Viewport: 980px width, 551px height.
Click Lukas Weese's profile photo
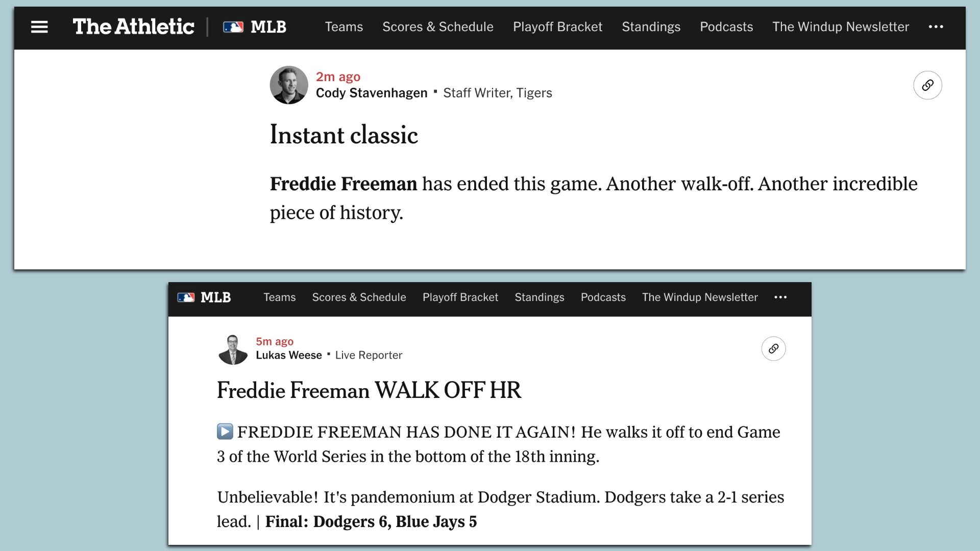tap(233, 349)
